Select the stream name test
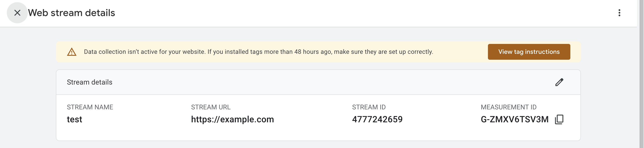The height and width of the screenshot is (148, 644). tap(75, 119)
